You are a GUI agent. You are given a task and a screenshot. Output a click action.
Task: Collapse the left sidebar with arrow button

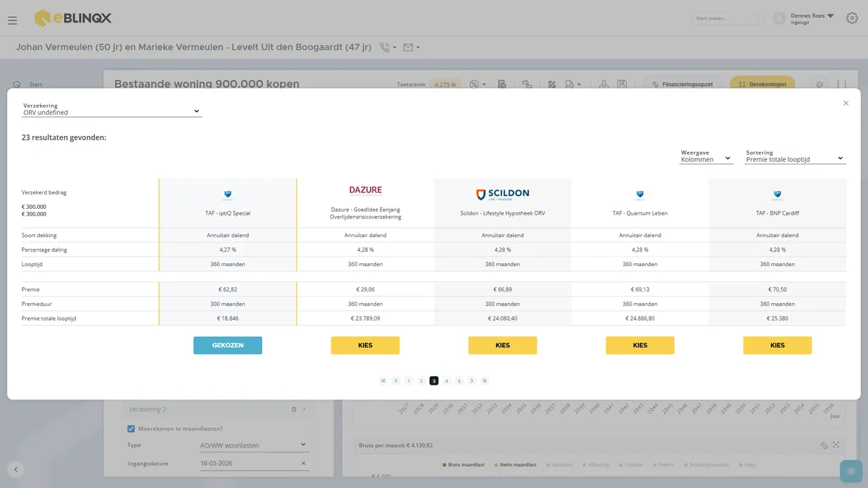coord(16,469)
